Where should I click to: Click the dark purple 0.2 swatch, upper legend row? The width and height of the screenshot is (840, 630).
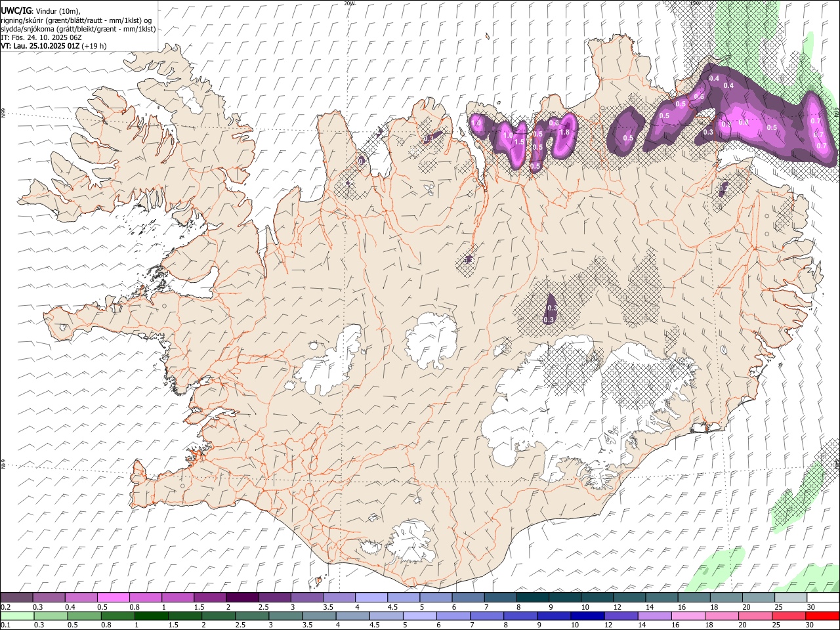tap(16, 597)
